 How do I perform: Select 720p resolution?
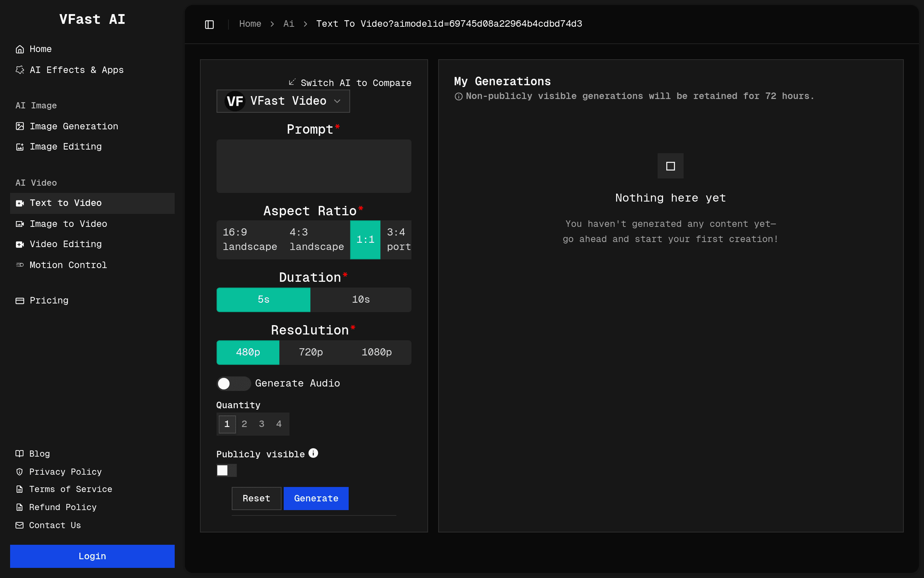pyautogui.click(x=311, y=353)
